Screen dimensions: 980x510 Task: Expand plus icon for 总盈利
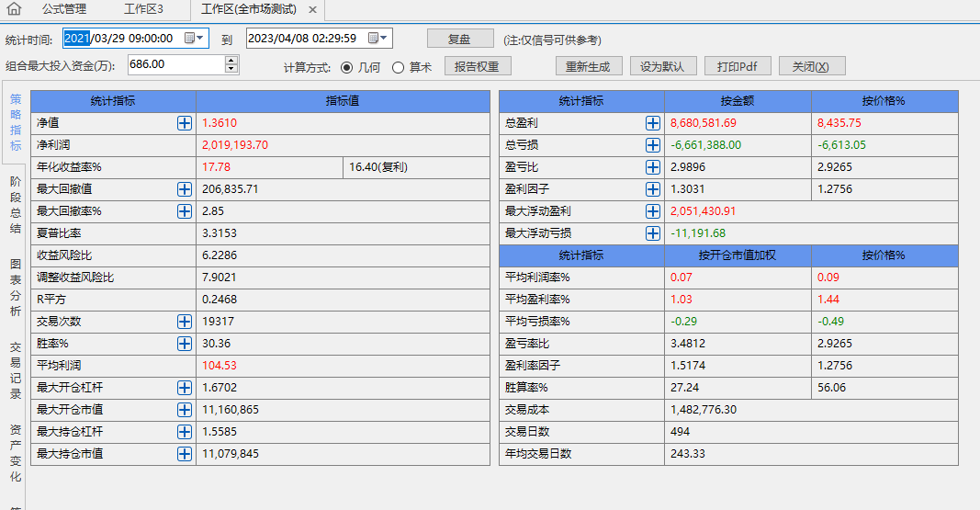(653, 123)
